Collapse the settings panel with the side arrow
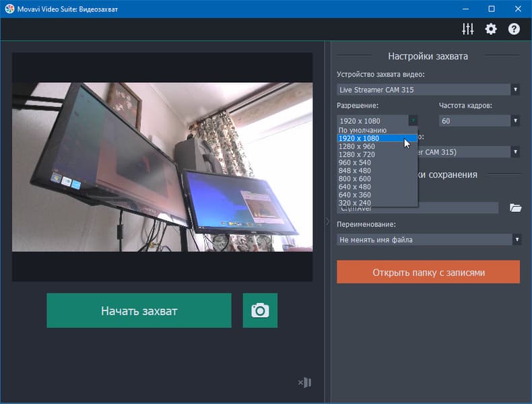 point(327,222)
